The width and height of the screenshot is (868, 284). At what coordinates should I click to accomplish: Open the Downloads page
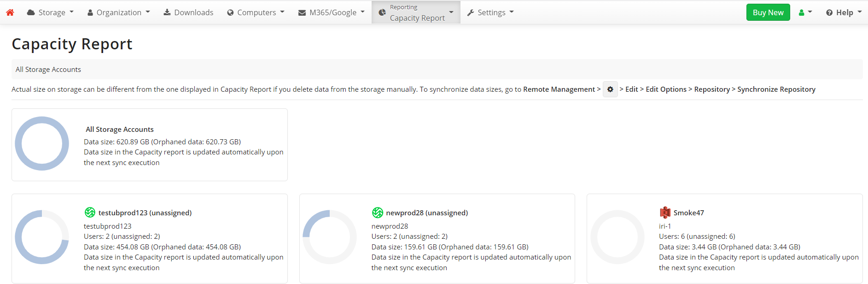188,12
